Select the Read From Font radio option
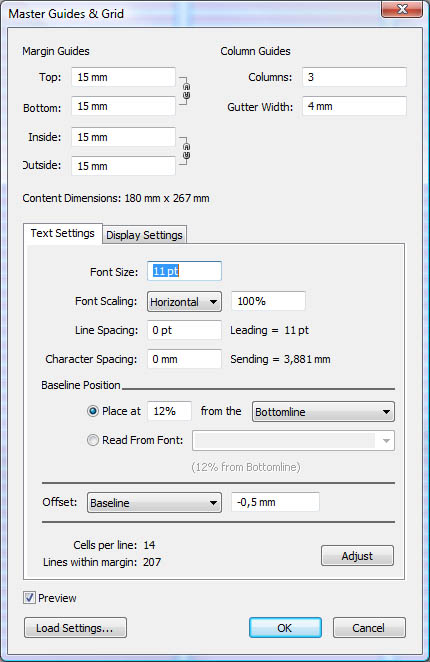430x662 pixels. click(x=93, y=440)
